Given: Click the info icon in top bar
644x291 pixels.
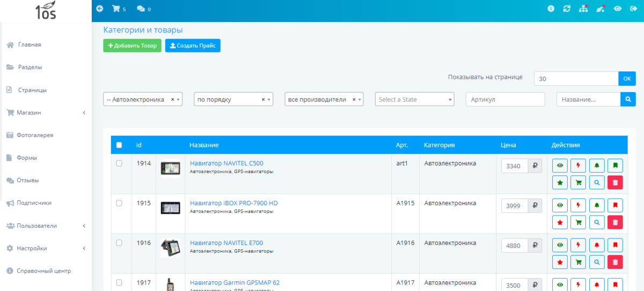Looking at the screenshot, I should [551, 9].
